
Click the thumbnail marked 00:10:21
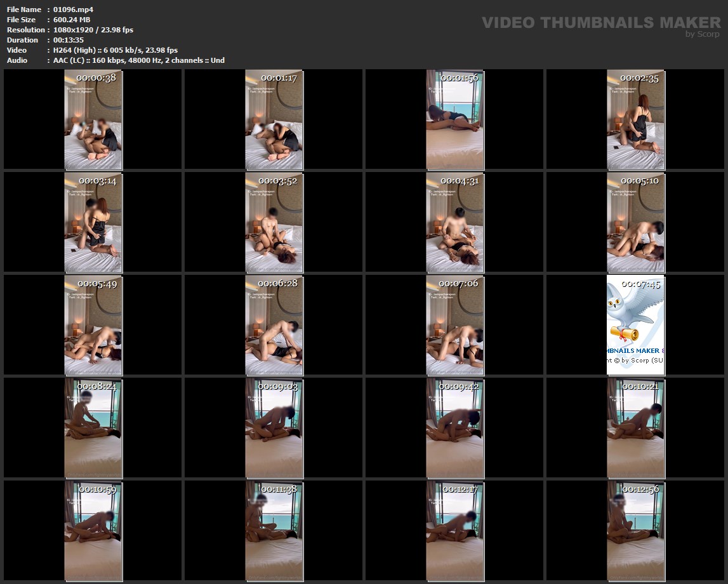click(636, 428)
